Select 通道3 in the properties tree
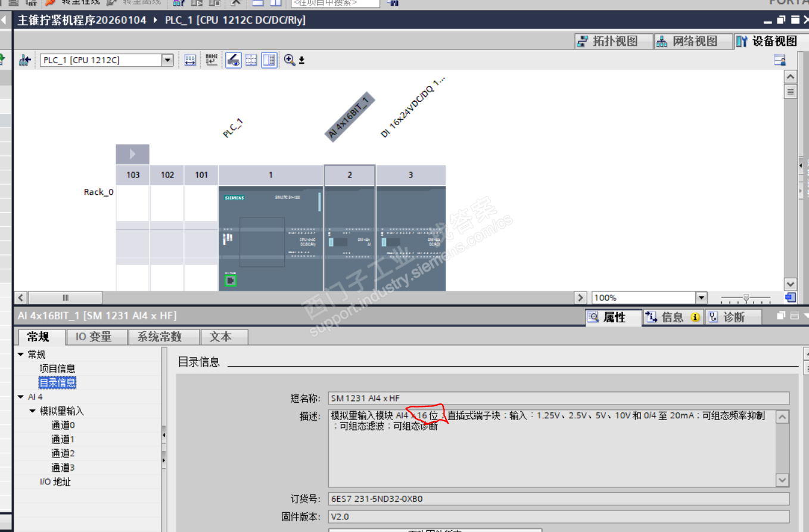 pyautogui.click(x=63, y=468)
